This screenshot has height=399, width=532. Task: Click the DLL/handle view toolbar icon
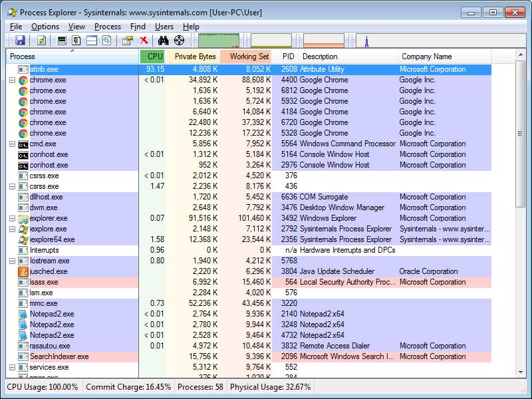coord(107,41)
